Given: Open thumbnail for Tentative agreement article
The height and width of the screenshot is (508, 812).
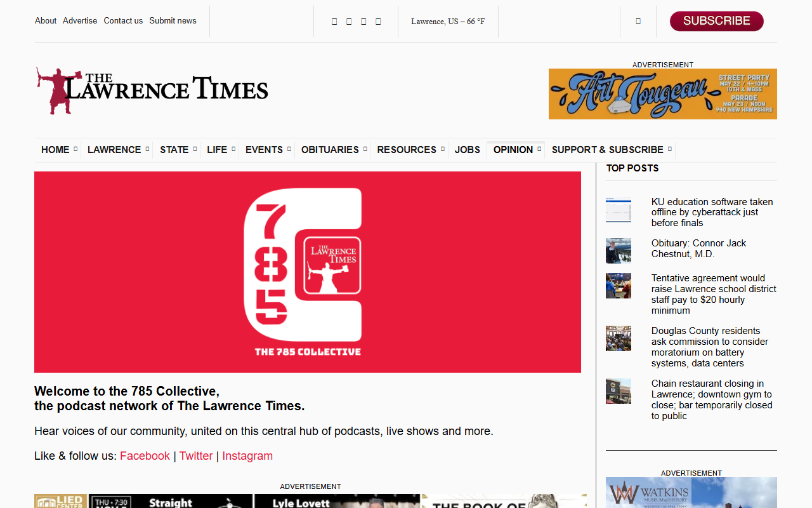Looking at the screenshot, I should click(x=619, y=286).
